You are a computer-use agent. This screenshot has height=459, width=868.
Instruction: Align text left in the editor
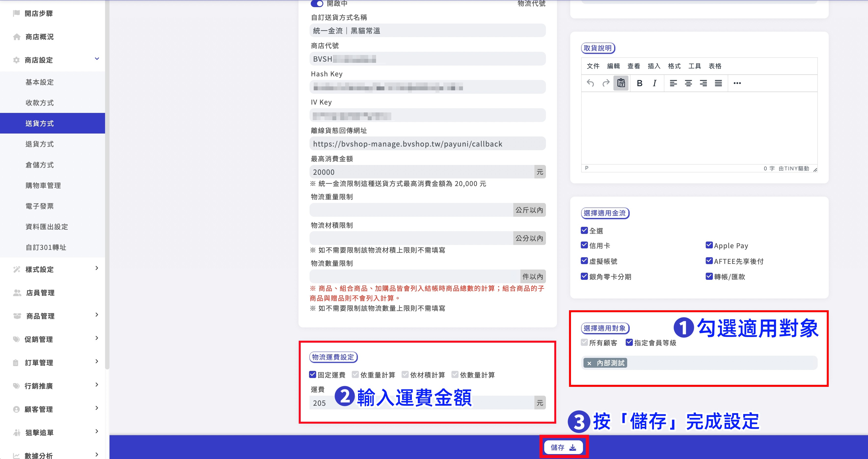click(673, 83)
